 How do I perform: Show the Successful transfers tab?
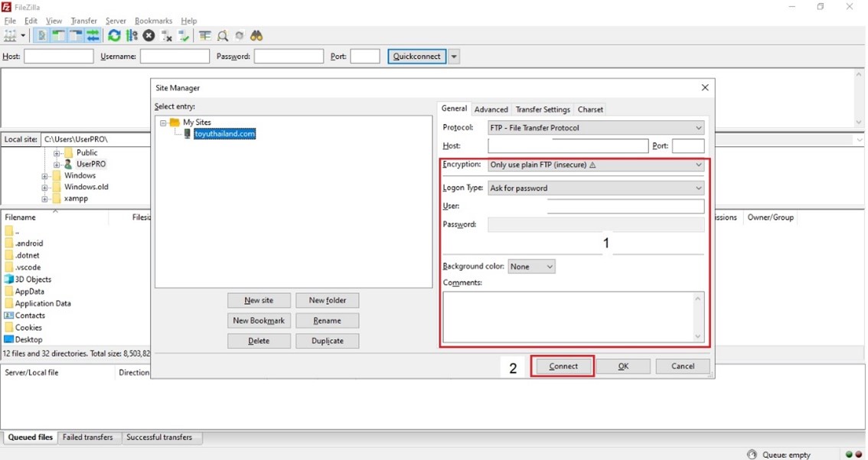pyautogui.click(x=159, y=437)
